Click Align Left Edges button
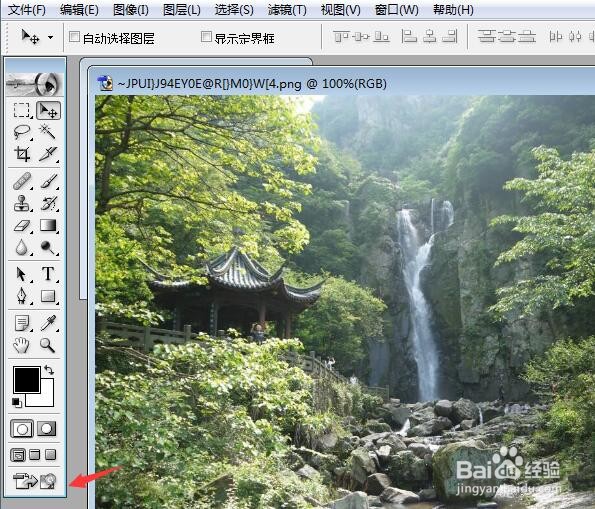This screenshot has width=595, height=509. (x=409, y=37)
